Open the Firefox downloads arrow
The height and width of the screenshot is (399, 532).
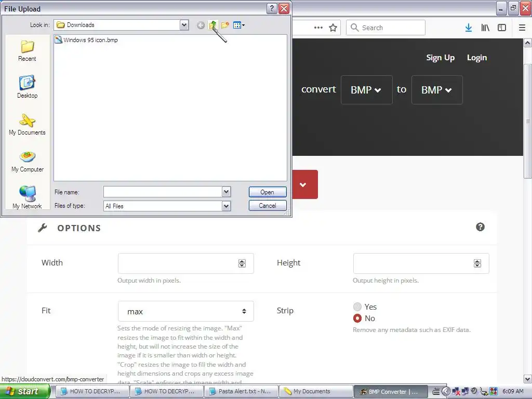(469, 28)
